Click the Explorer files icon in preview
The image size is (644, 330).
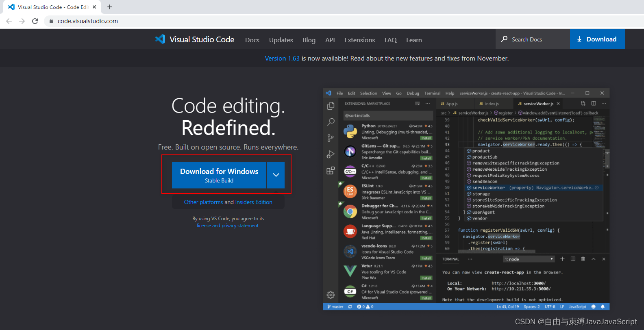pyautogui.click(x=331, y=106)
